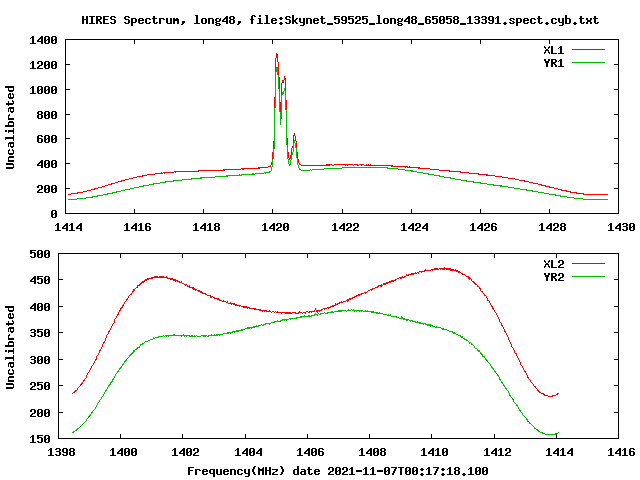The image size is (640, 480).
Task: Click the HIRES Spectrum plot title text
Action: (x=340, y=20)
